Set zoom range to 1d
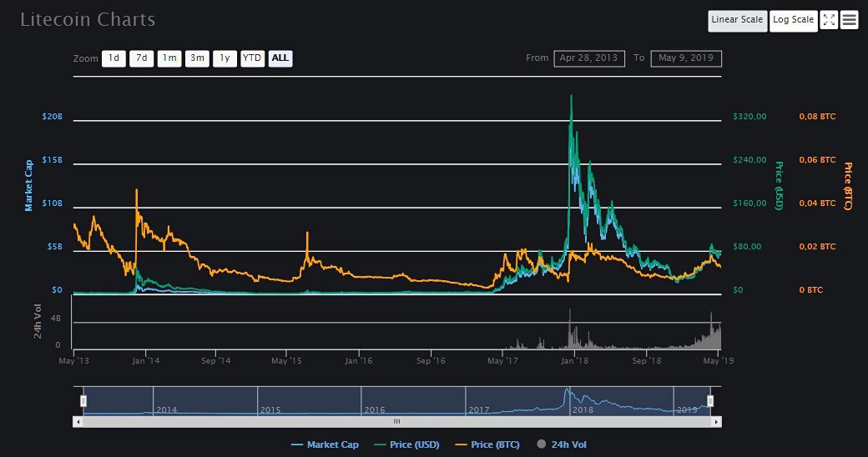The height and width of the screenshot is (457, 868). pyautogui.click(x=114, y=58)
